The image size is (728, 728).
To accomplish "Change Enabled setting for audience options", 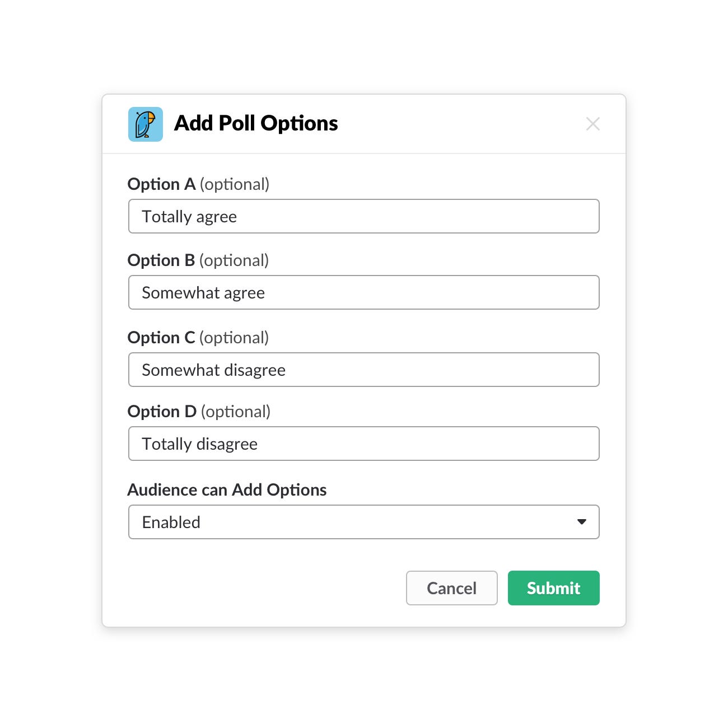I will 364,522.
